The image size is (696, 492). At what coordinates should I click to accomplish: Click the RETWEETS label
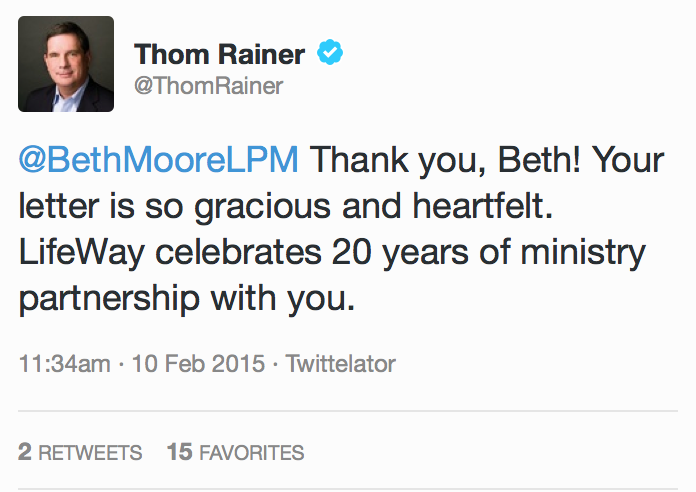coord(91,453)
